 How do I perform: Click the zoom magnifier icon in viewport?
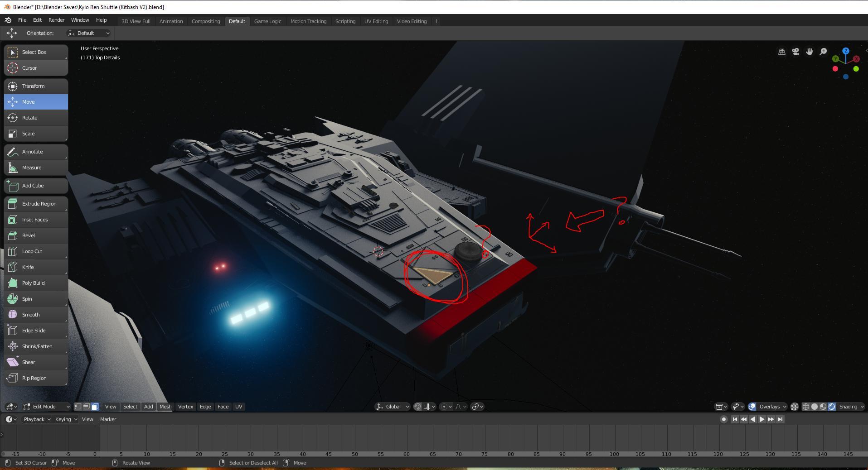point(823,52)
